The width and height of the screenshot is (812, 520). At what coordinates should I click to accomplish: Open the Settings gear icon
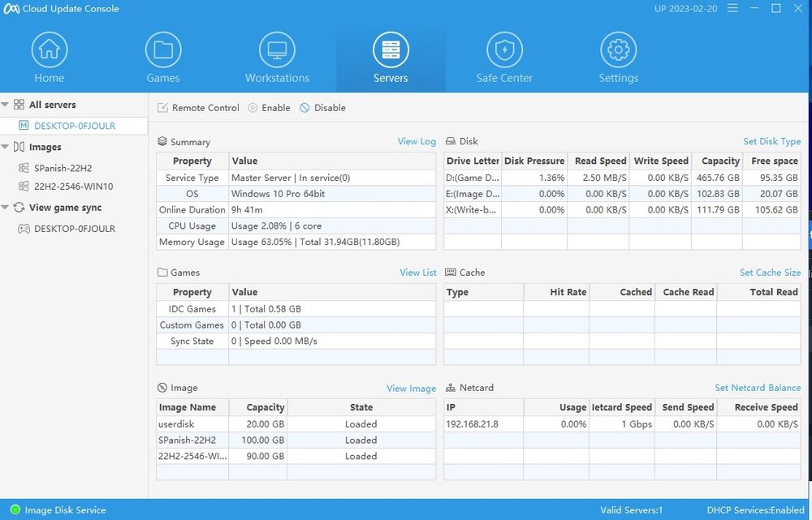618,50
